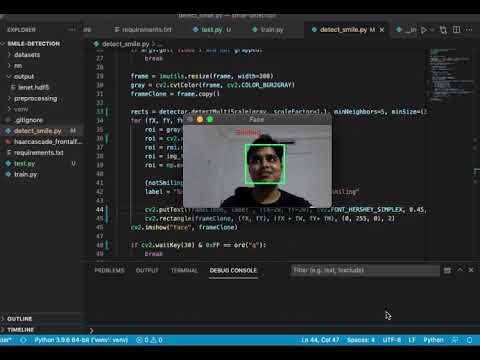Select the Python 3.9.6 interpreter status item

coord(81,340)
